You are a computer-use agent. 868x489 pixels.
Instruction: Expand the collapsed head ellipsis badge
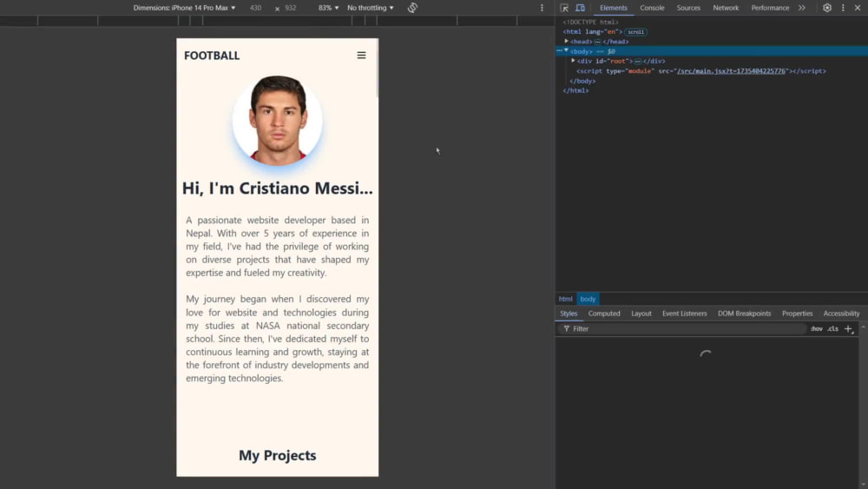point(597,42)
